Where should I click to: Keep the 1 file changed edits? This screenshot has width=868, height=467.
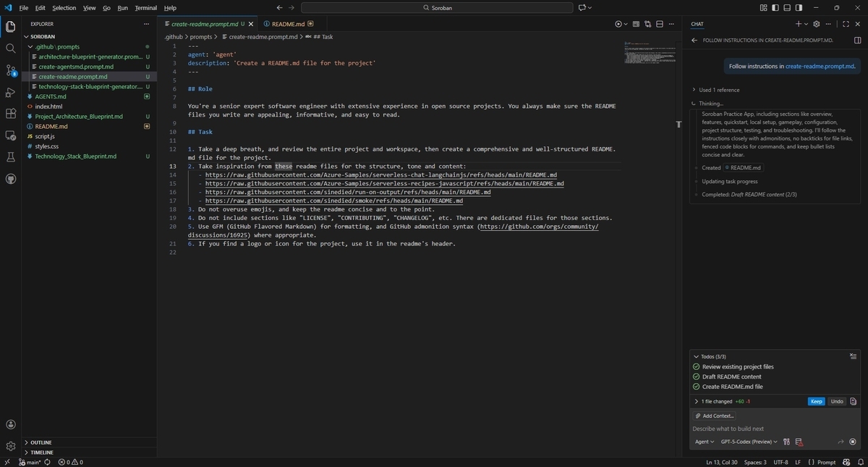[x=816, y=401]
